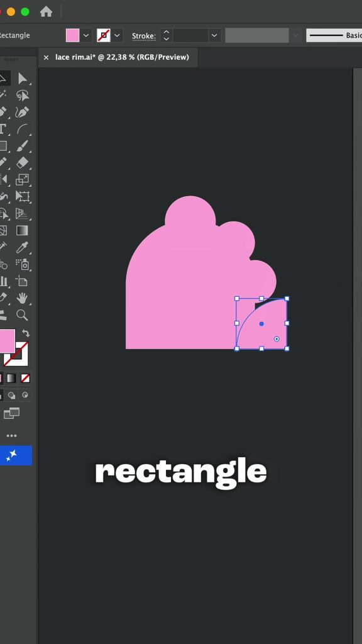Select the Perspective Grid tool
This screenshot has height=644, width=362.
click(23, 214)
